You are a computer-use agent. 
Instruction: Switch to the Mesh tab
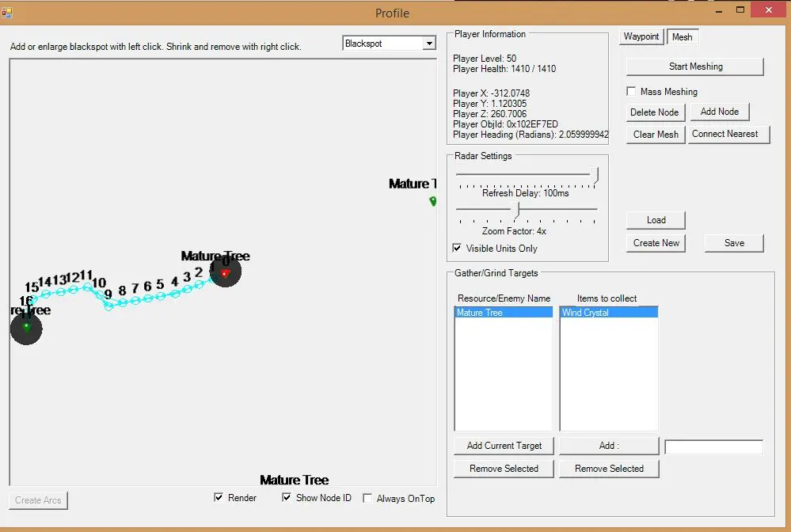coord(682,37)
